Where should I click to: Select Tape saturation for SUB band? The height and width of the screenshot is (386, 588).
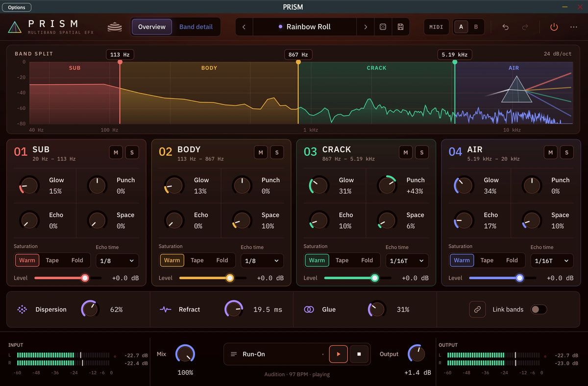52,260
